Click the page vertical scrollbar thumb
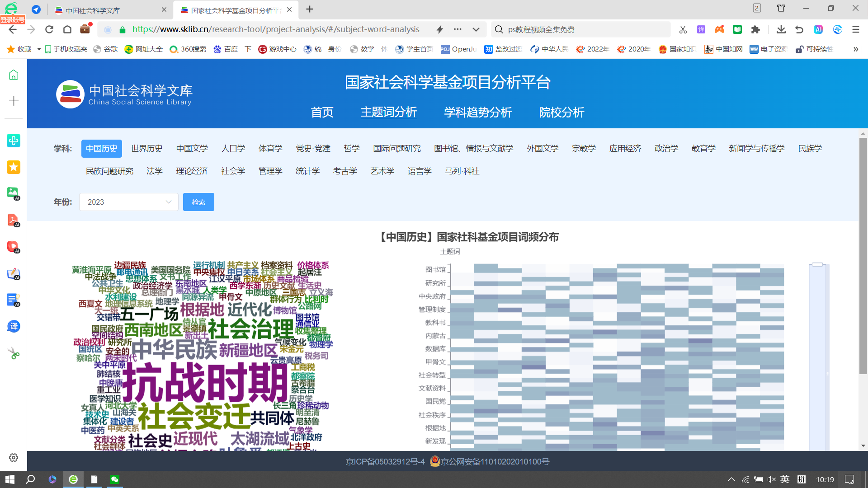Image resolution: width=868 pixels, height=488 pixels. [x=863, y=255]
